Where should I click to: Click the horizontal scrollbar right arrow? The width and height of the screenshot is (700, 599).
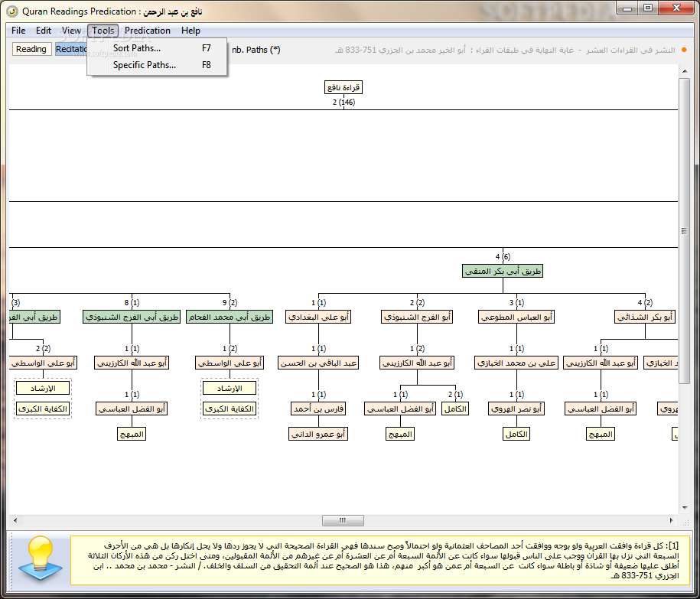point(672,520)
